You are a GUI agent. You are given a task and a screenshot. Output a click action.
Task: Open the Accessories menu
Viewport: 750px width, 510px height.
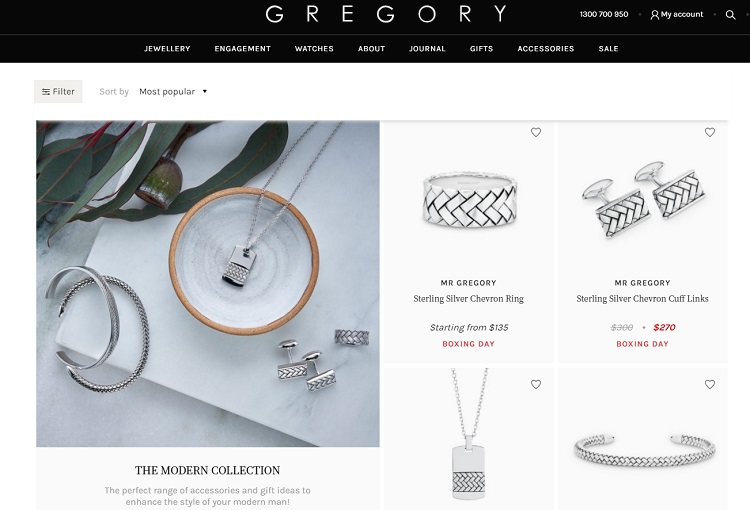[x=546, y=49]
